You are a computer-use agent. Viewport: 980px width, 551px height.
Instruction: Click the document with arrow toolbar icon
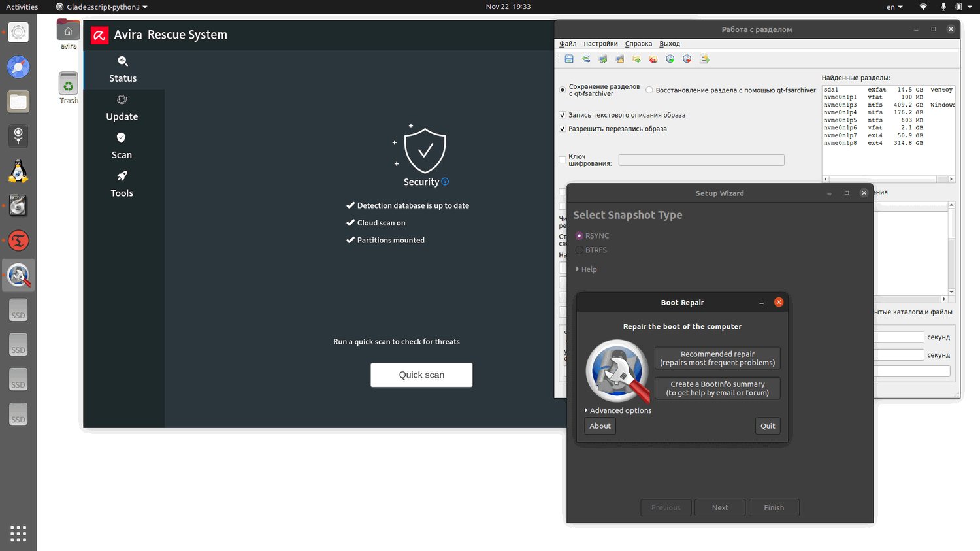point(704,59)
